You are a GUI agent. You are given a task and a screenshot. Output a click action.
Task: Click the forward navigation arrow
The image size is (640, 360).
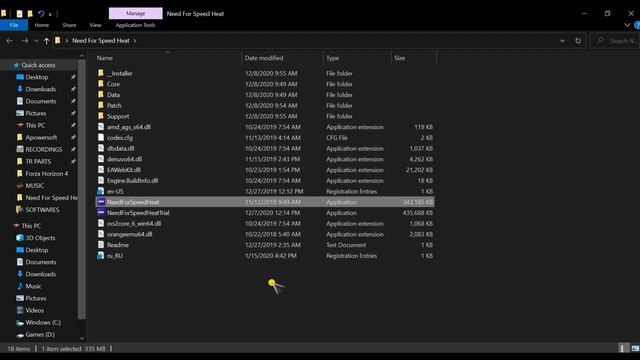coord(24,40)
